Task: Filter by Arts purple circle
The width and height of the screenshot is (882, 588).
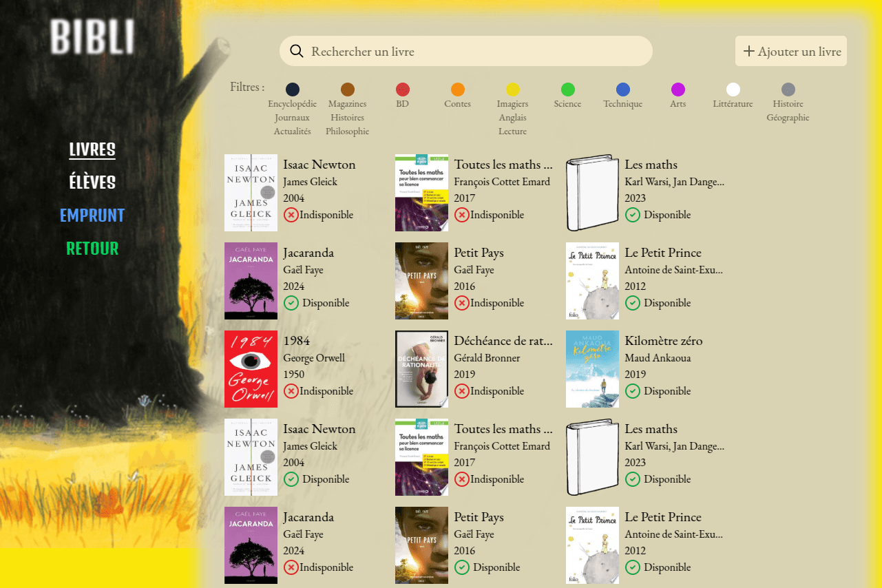Action: [x=678, y=90]
